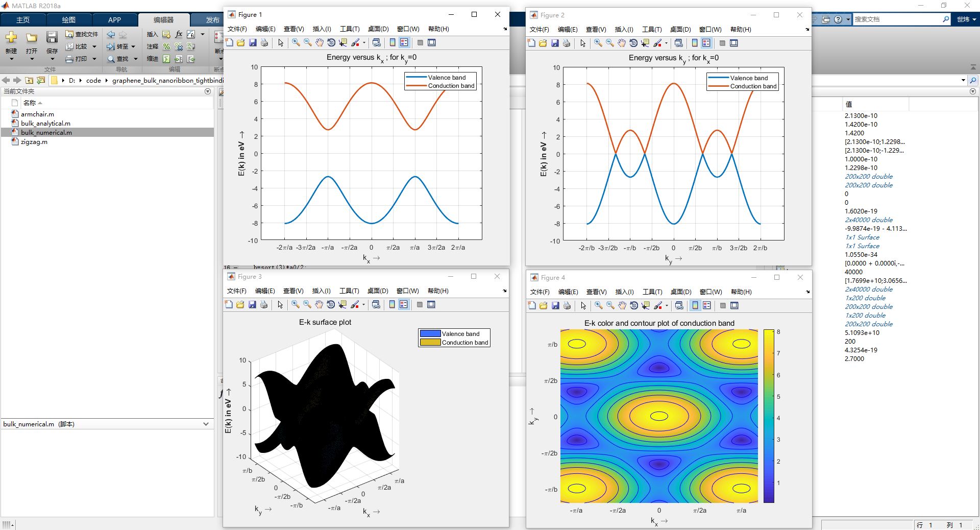
Task: Toggle Insert Legend in Figure 1
Action: click(x=404, y=43)
